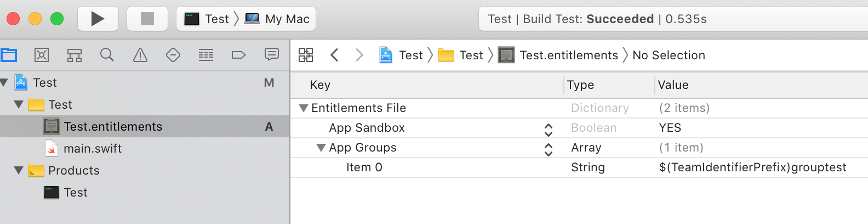The width and height of the screenshot is (868, 224).
Task: Click the grouptest Item 0 value
Action: tap(752, 167)
